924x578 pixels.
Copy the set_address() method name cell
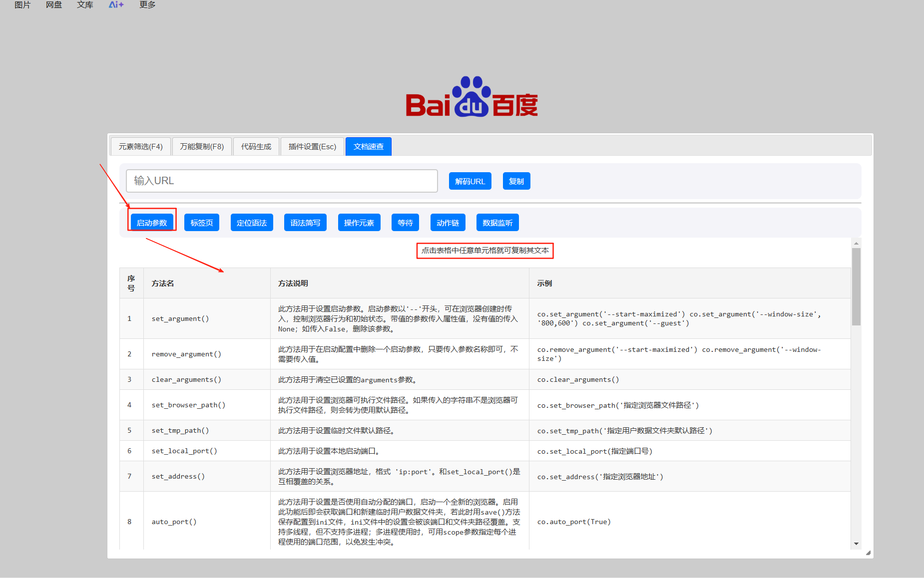point(207,476)
